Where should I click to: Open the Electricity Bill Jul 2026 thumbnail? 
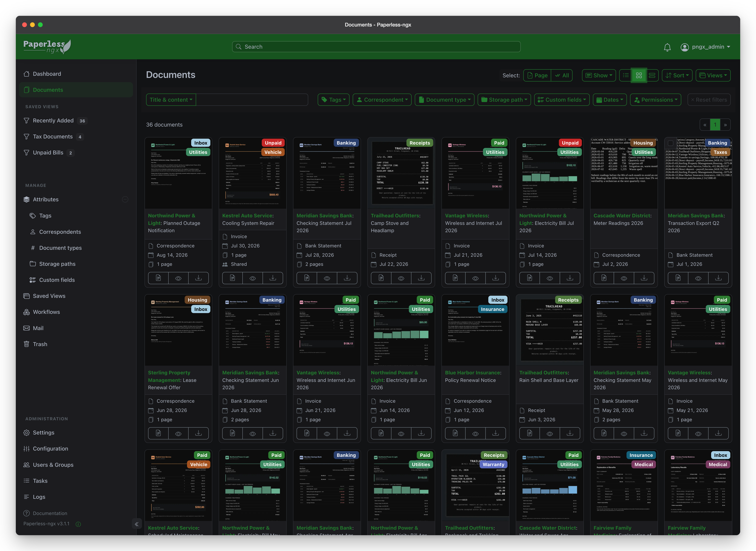coord(550,173)
